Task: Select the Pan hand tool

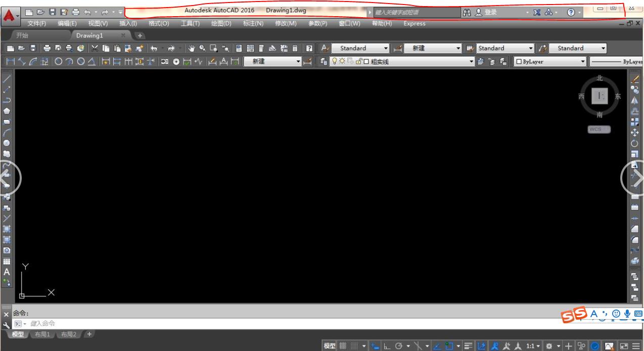Action: pos(192,49)
